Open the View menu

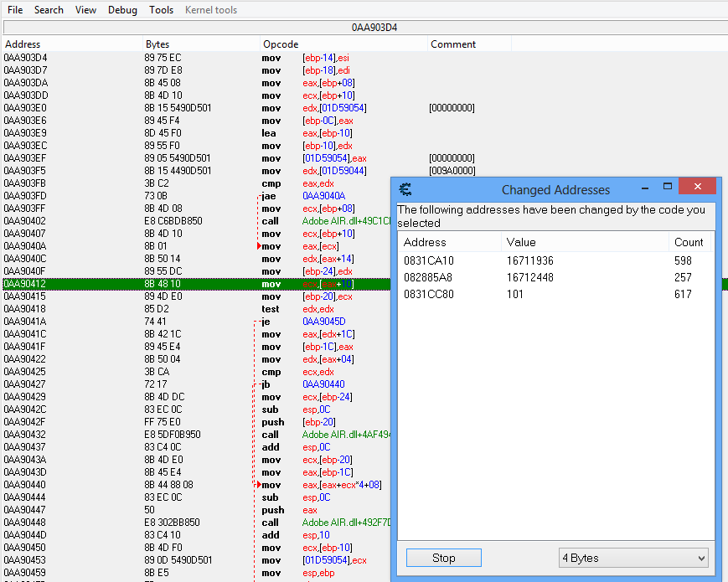(85, 10)
